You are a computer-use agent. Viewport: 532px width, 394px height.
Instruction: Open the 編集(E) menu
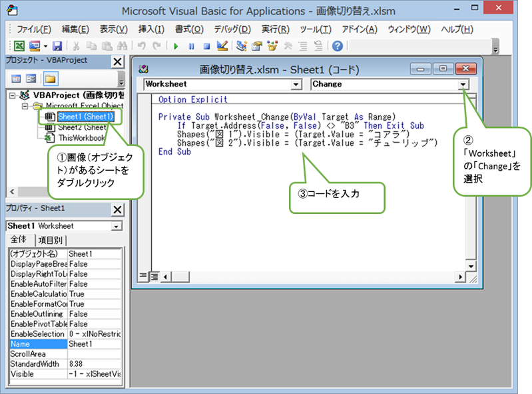[75, 29]
